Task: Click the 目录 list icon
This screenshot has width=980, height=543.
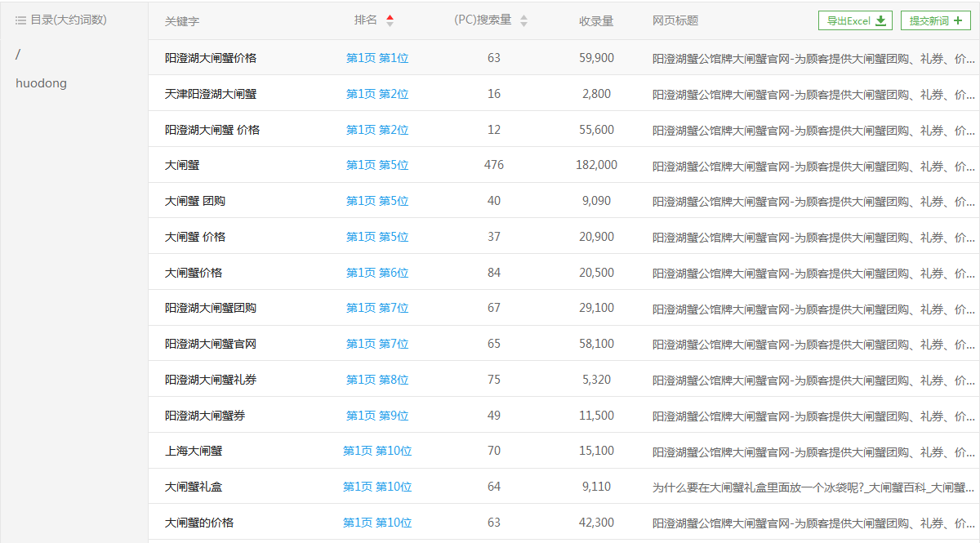Action: (x=21, y=20)
